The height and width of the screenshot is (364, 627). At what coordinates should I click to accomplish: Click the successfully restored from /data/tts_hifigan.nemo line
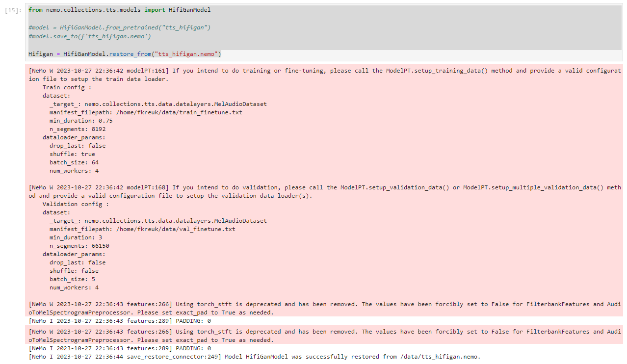tap(255, 357)
